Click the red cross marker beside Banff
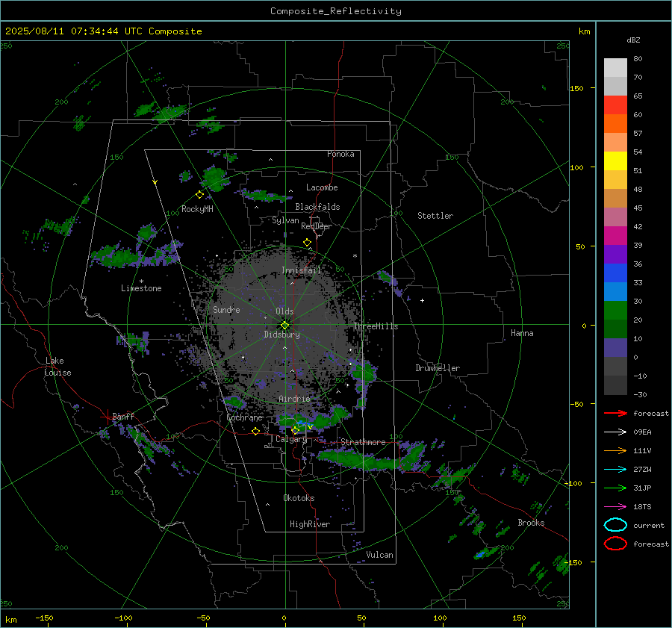This screenshot has height=628, width=672. (x=107, y=417)
